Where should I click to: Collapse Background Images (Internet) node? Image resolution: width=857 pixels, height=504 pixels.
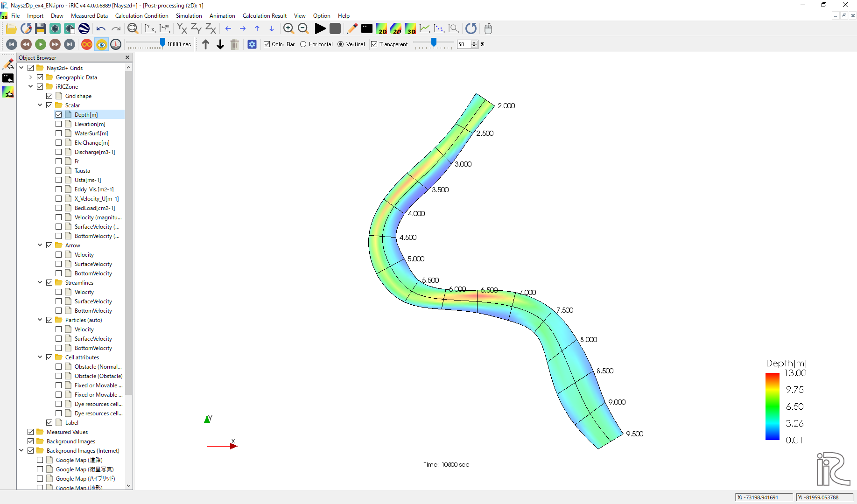pos(21,451)
